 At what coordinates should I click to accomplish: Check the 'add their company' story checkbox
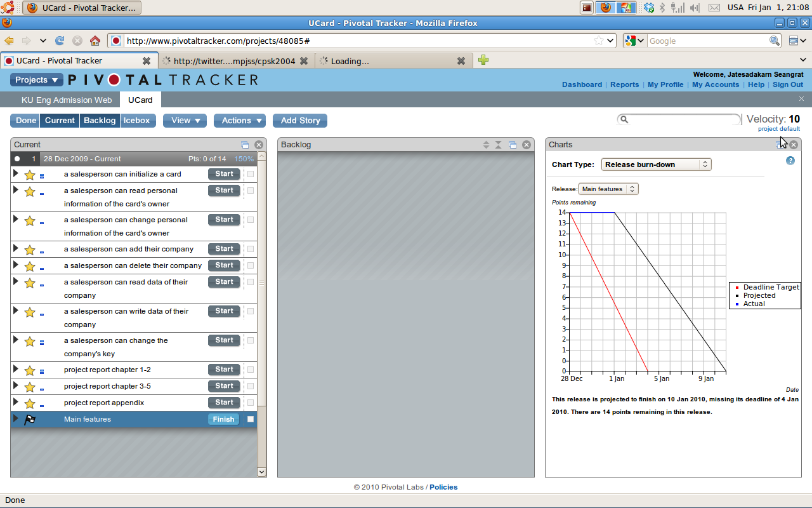[x=251, y=249]
